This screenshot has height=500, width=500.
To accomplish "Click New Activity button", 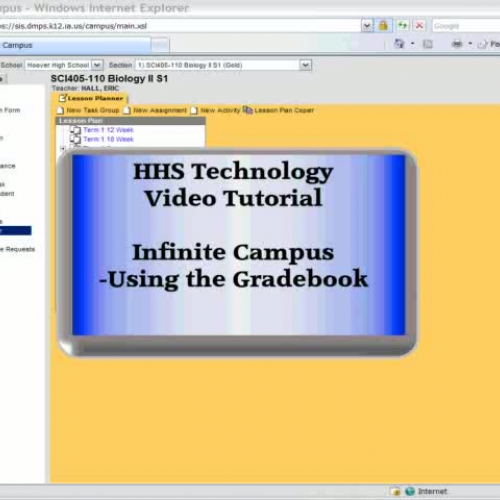I will pyautogui.click(x=215, y=110).
